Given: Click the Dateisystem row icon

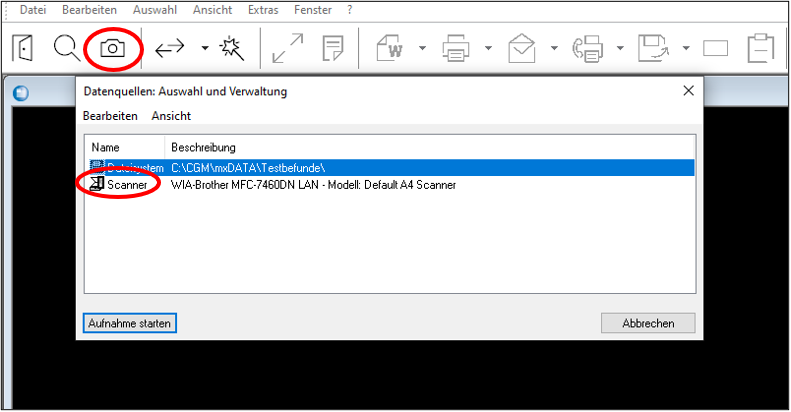Looking at the screenshot, I should tap(97, 167).
